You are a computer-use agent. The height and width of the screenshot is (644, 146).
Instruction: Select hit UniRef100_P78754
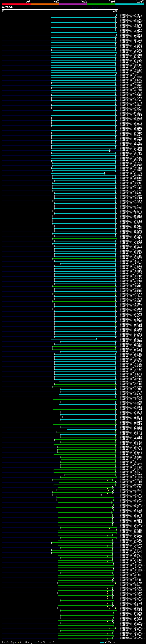click(x=131, y=429)
